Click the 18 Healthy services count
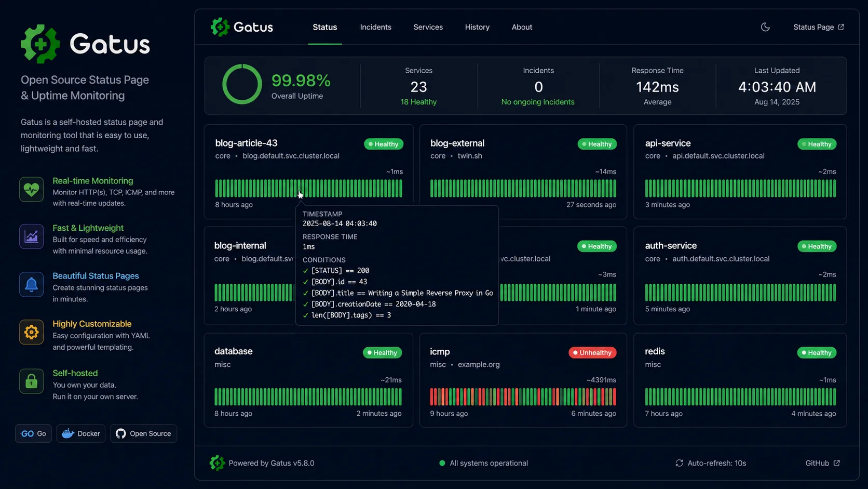Screen dimensions: 868x489 418,102
